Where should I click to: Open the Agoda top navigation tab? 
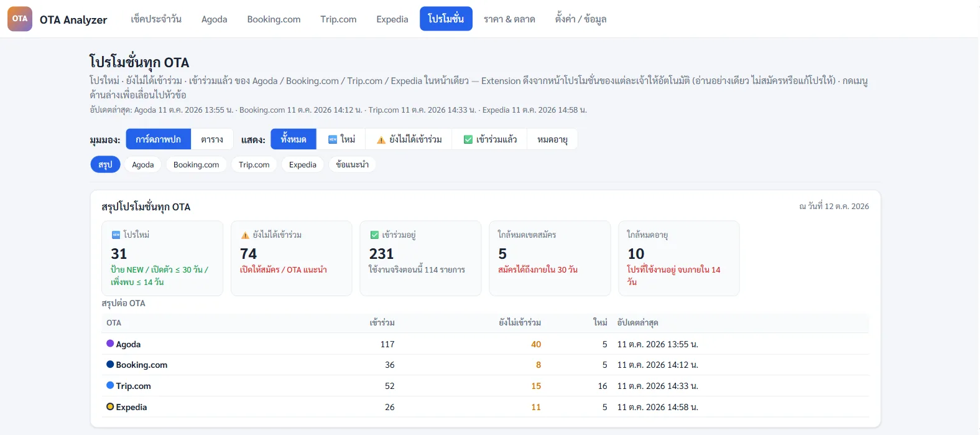pos(215,19)
